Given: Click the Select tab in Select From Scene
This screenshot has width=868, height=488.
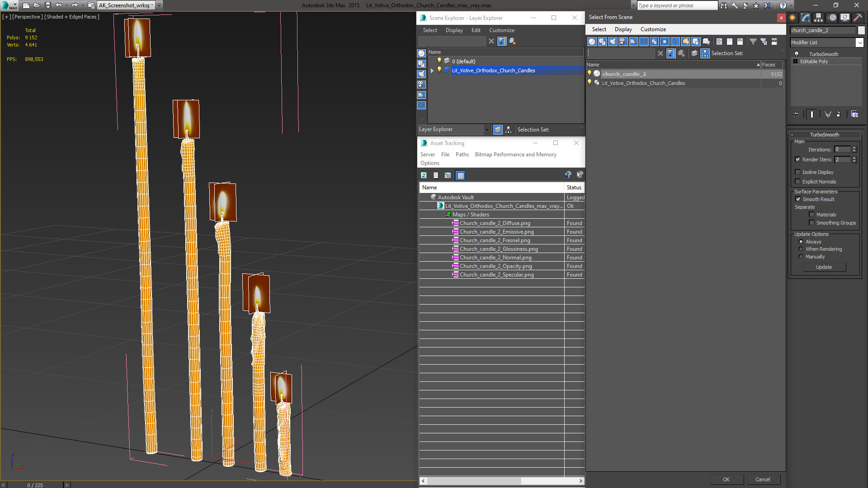Looking at the screenshot, I should [598, 29].
